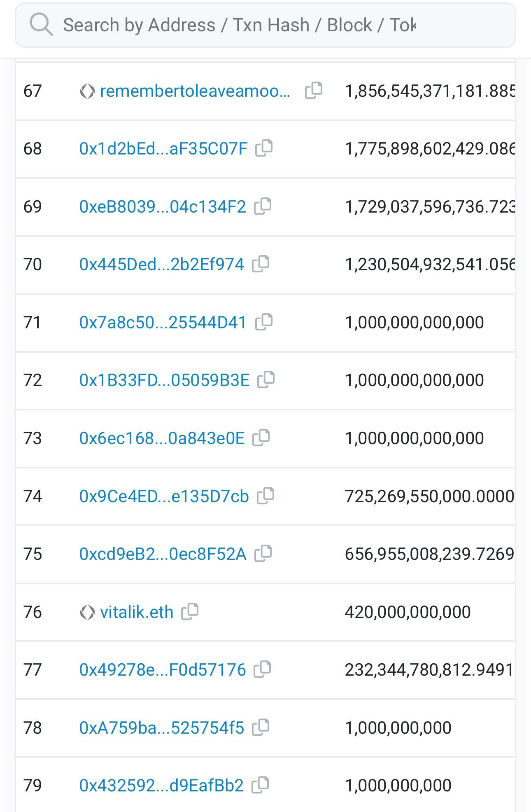Copy address 0xeB8039...04c134F2 icon
Screen dimensions: 531x812
pyautogui.click(x=263, y=206)
